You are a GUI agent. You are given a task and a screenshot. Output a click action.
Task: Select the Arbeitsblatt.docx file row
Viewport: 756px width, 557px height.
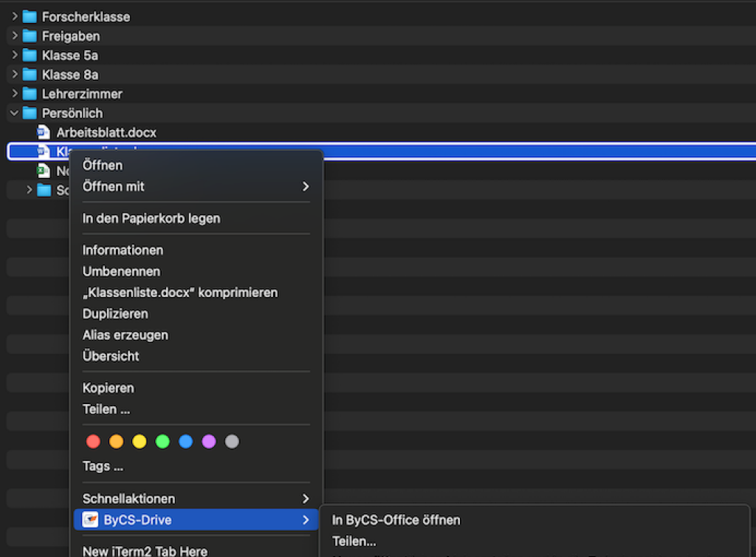coord(107,131)
